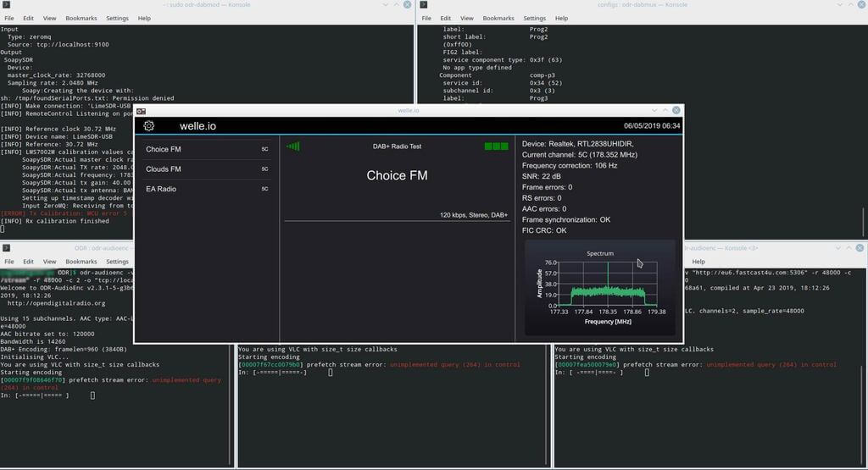Open the welle.io settings gear icon
This screenshot has width=868, height=470.
[149, 126]
